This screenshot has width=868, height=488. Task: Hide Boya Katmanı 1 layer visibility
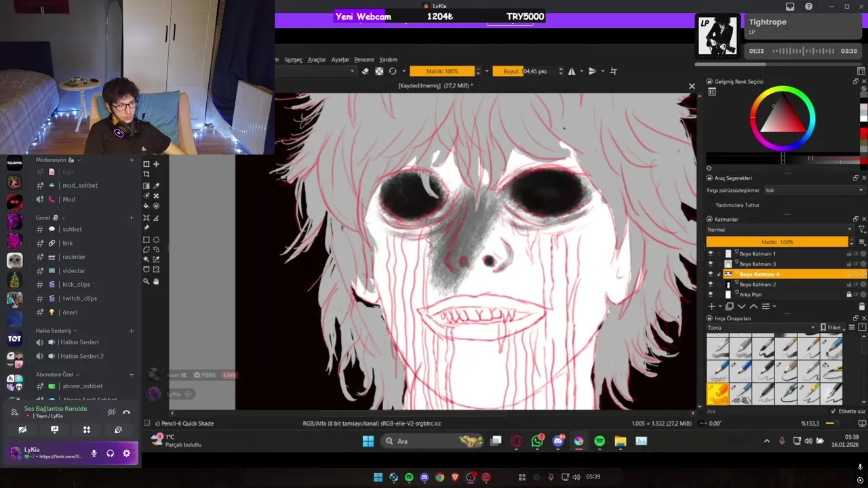711,253
